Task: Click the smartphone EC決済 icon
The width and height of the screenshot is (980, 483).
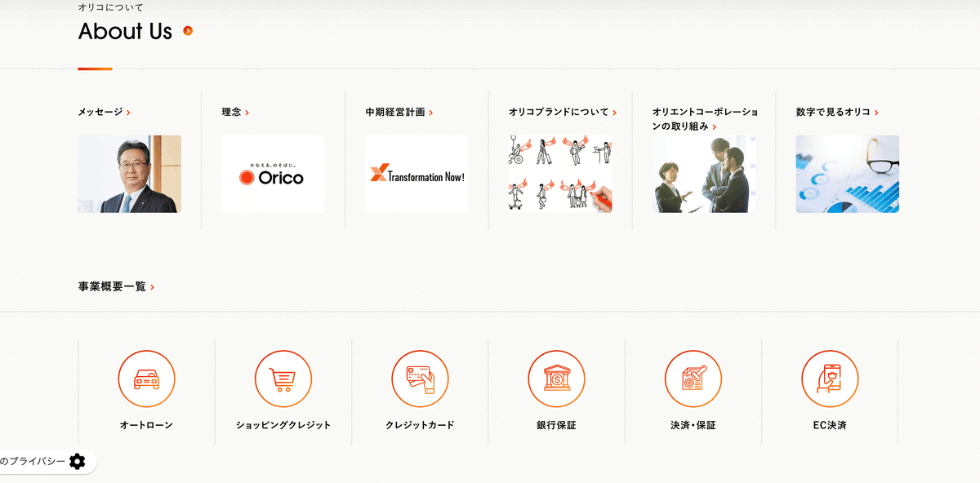Action: (x=830, y=379)
